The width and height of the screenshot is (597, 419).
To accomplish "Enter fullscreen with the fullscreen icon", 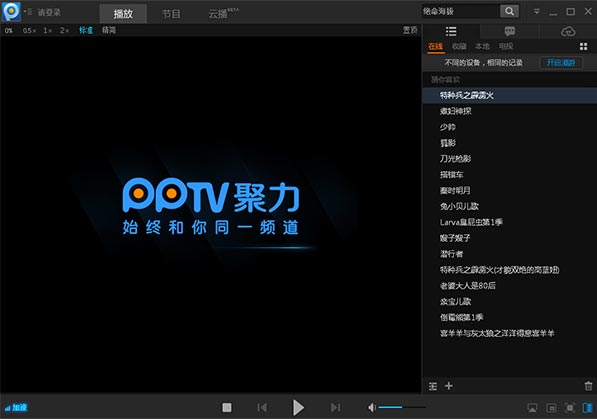I will [x=570, y=408].
